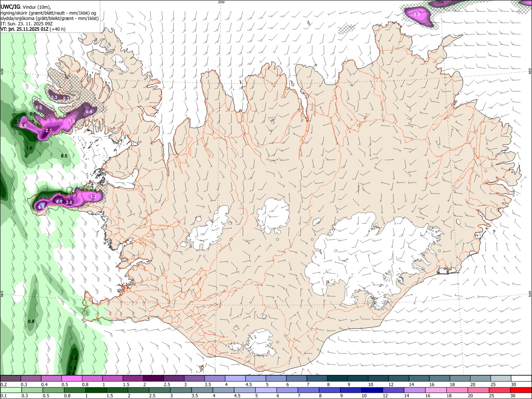Click the 3.5 label in the upper legend row
The width and height of the screenshot is (532, 399).
coord(207,384)
